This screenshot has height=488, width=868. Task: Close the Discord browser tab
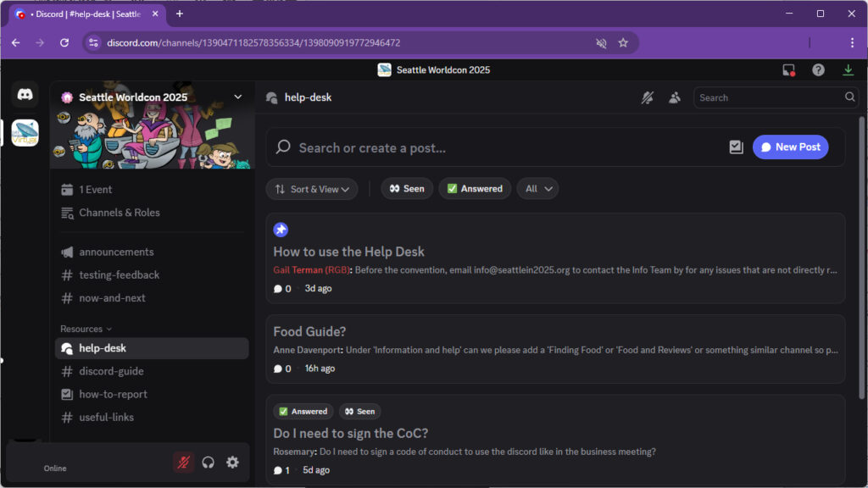coord(155,14)
